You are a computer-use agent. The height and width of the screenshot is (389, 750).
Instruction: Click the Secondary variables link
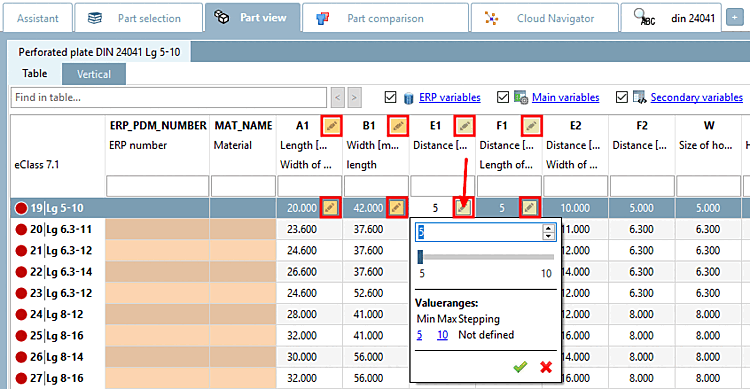(696, 97)
